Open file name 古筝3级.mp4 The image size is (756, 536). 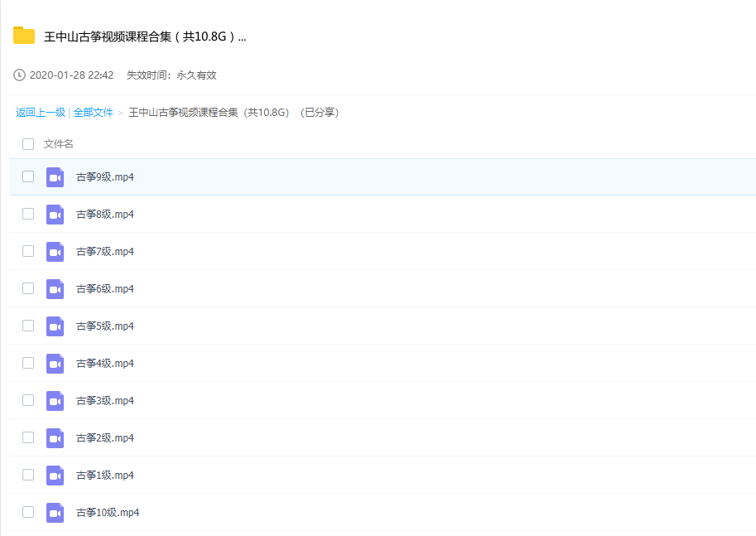[104, 401]
